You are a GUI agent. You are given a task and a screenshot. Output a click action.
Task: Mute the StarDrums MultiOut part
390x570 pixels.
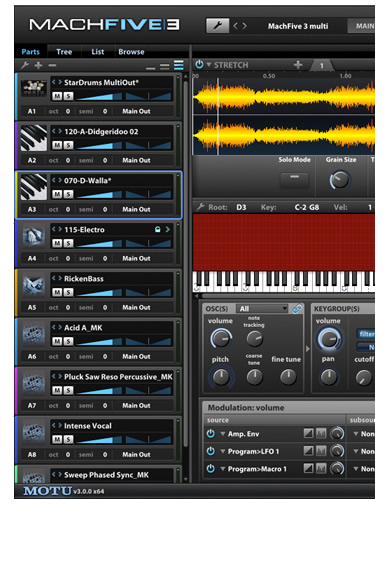pos(57,96)
